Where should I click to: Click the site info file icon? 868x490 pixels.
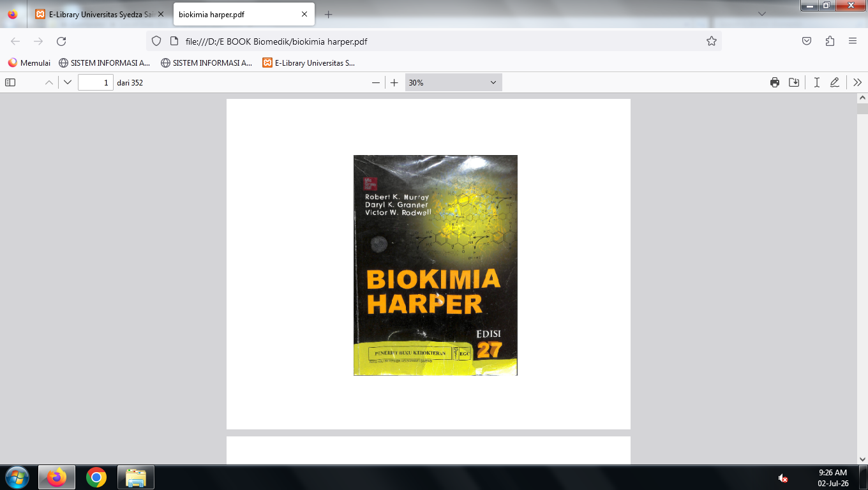(173, 41)
